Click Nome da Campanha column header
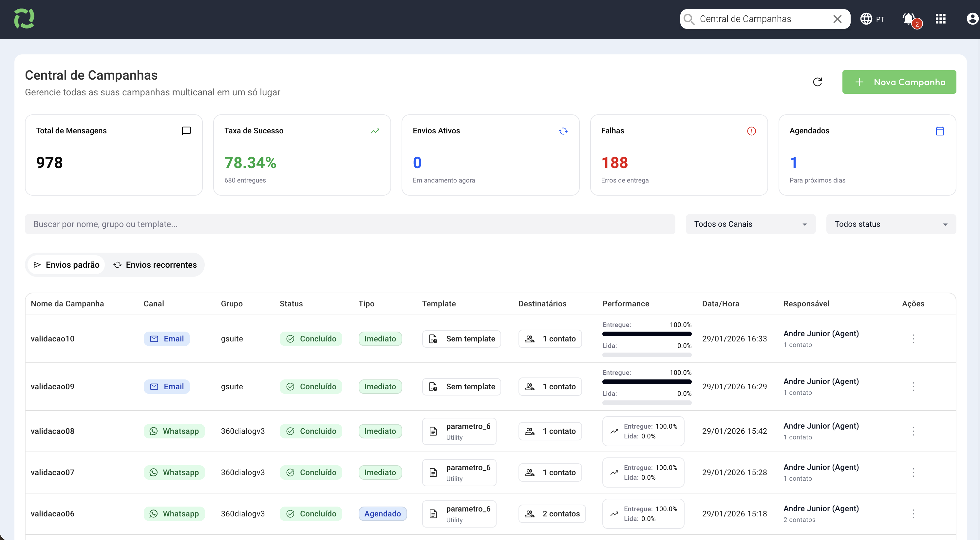The image size is (980, 540). 67,304
